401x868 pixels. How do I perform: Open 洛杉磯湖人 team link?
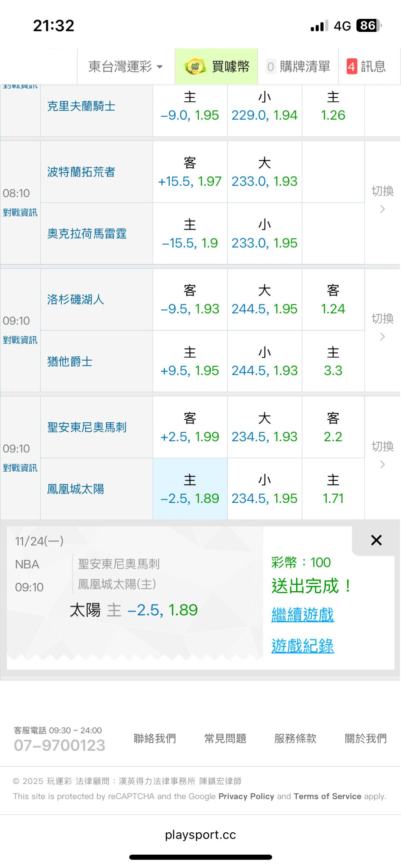[x=75, y=299]
